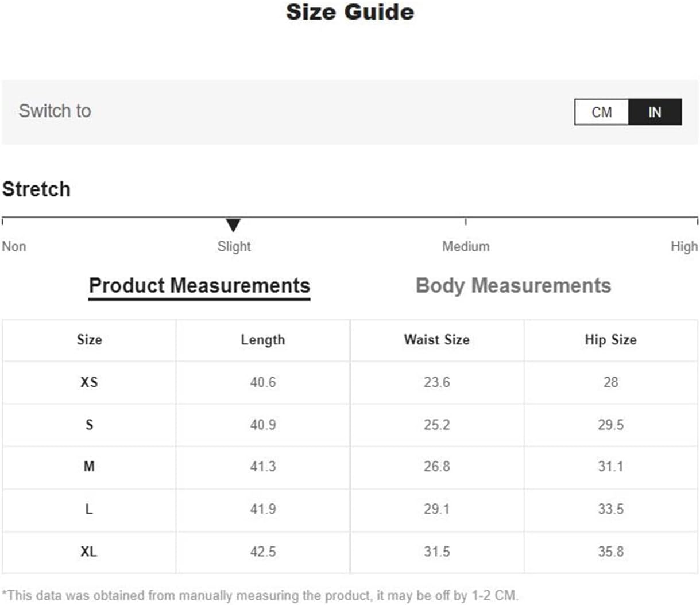Click the Length column header
Image resolution: width=700 pixels, height=605 pixels.
[262, 340]
